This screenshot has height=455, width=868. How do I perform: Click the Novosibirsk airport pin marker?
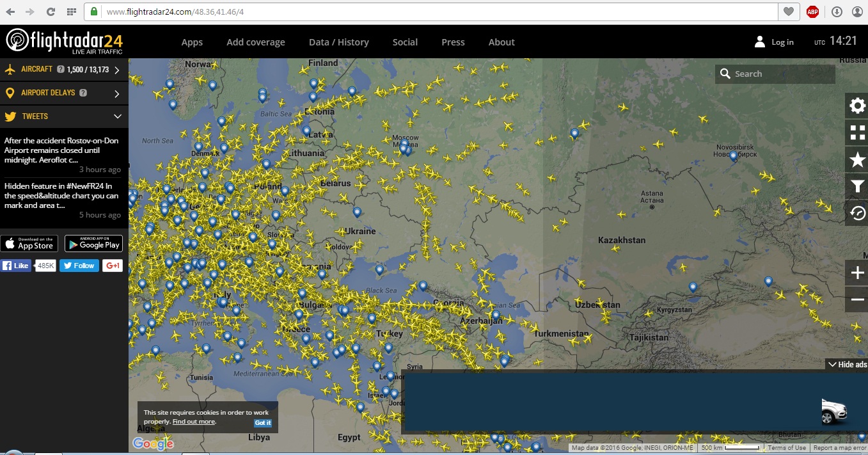(x=734, y=156)
